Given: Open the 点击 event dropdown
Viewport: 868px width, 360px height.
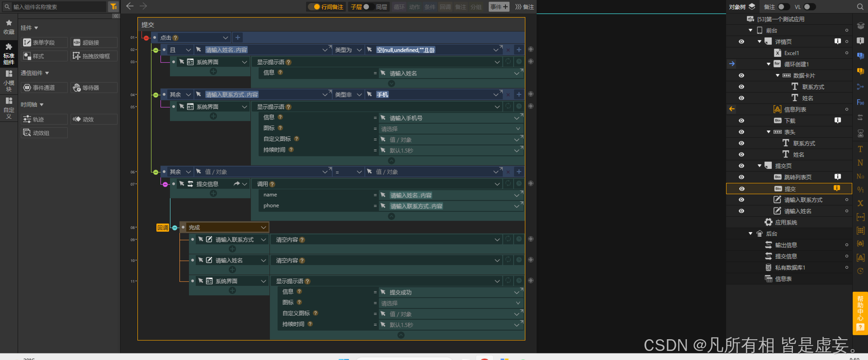Looking at the screenshot, I should (225, 37).
